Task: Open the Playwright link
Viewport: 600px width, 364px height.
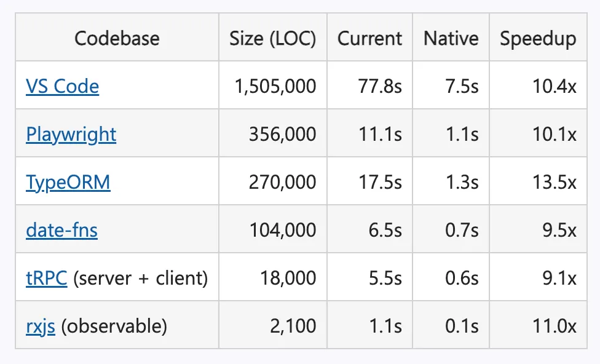Action: (71, 134)
